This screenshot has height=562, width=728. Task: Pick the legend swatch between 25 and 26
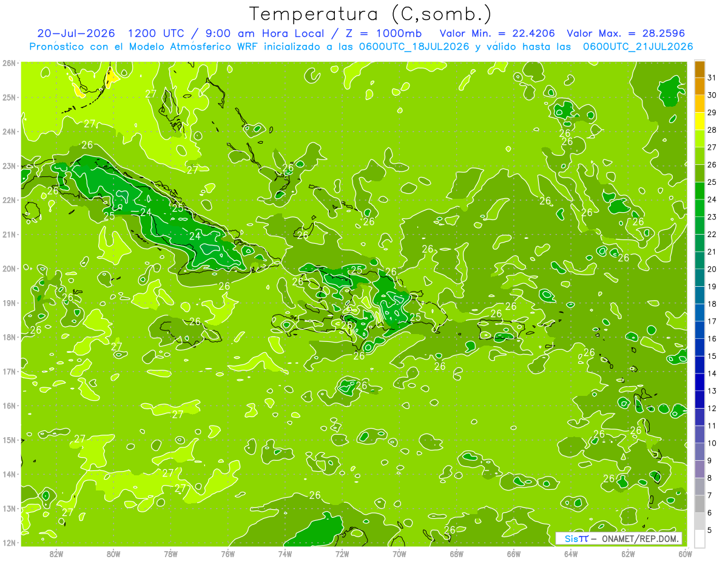699,173
